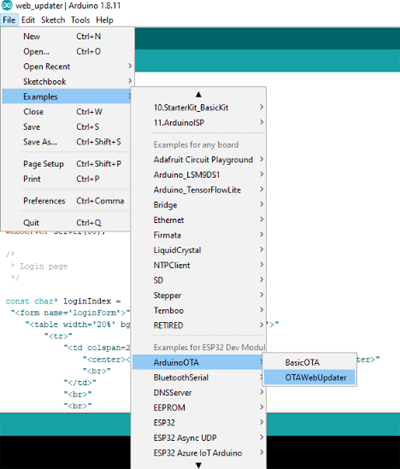Viewport: 400px width, 469px height.
Task: Click the Arduino logo in the title bar
Action: click(x=7, y=6)
